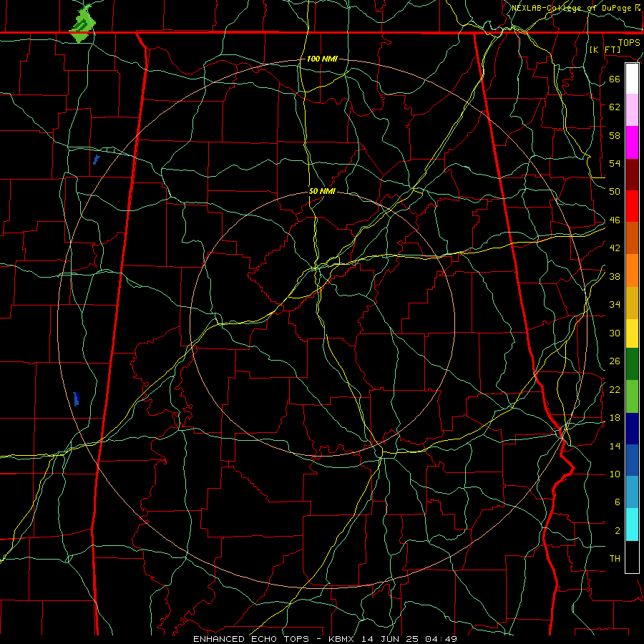Click the navy blue legend swatch
Image resolution: width=644 pixels, height=644 pixels.
pyautogui.click(x=632, y=429)
